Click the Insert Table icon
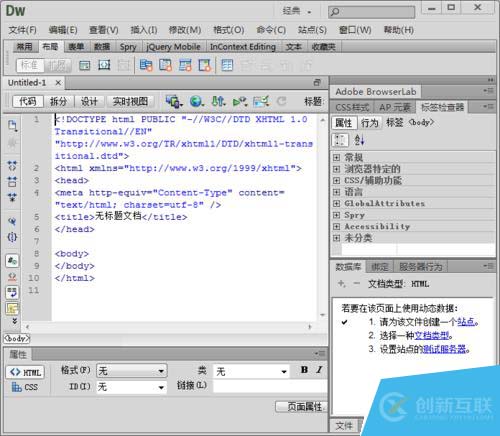Image resolution: width=500 pixels, height=436 pixels. [227, 65]
